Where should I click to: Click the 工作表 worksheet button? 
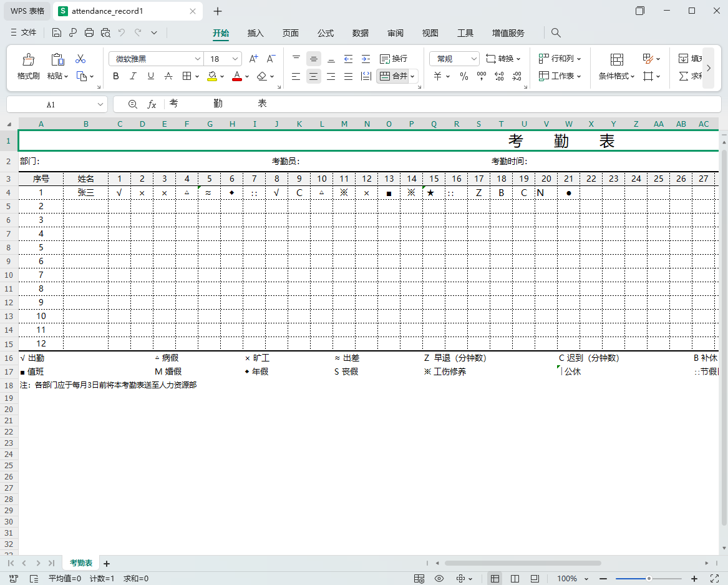560,76
